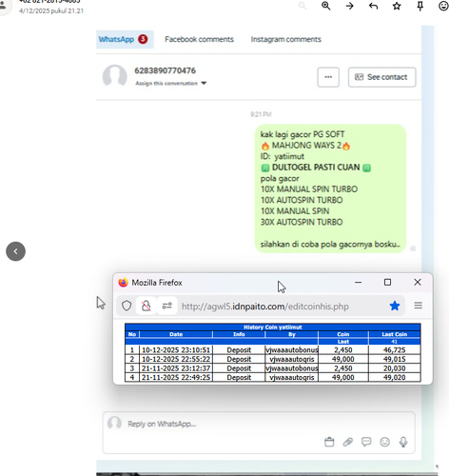Switch to the Facebook comments tab
Screen dimensions: 449x476
[199, 39]
